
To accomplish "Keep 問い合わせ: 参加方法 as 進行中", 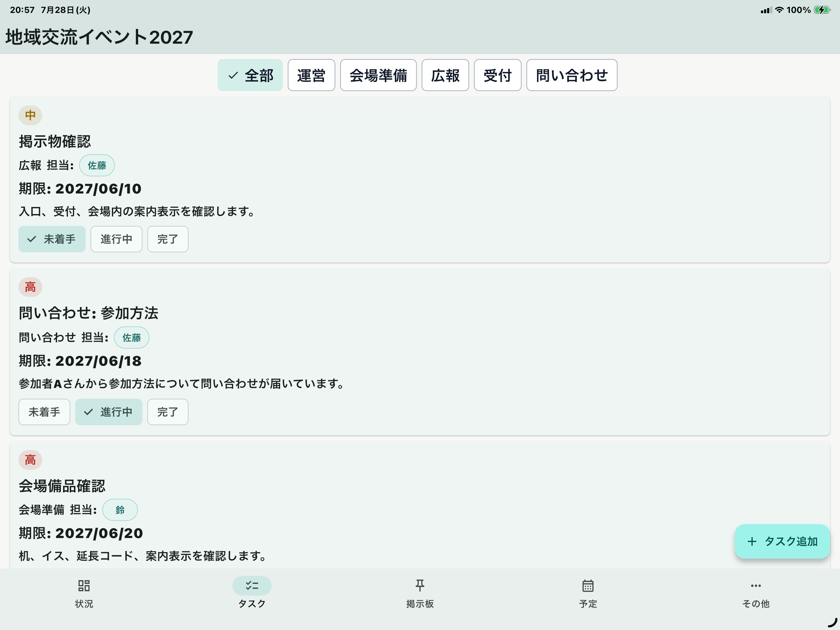I will (x=109, y=412).
